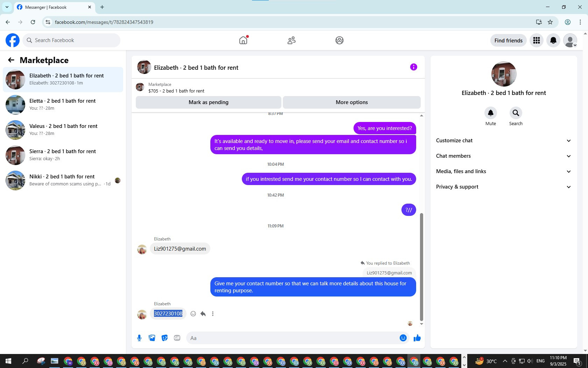Expand Customize chat section
Viewport: 588px width, 368px height.
tap(504, 141)
